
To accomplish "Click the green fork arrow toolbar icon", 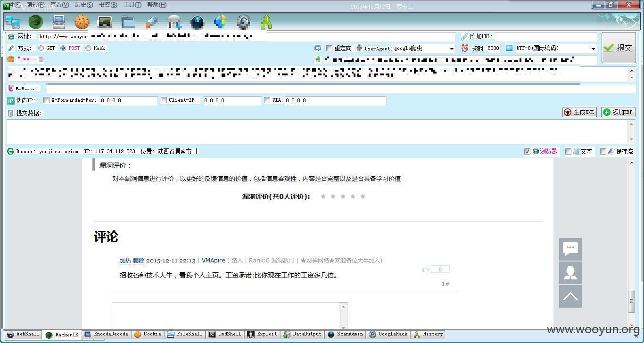I will tap(266, 22).
